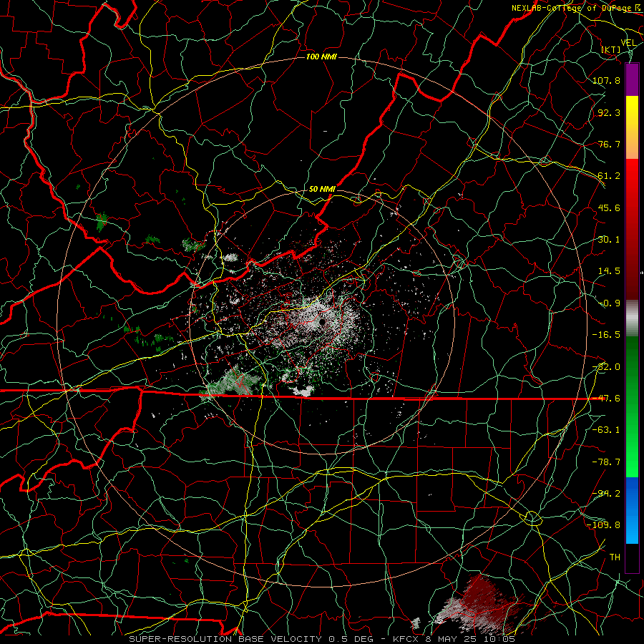This screenshot has width=644, height=644.
Task: Click the -94.2 velocity scale label
Action: click(606, 494)
